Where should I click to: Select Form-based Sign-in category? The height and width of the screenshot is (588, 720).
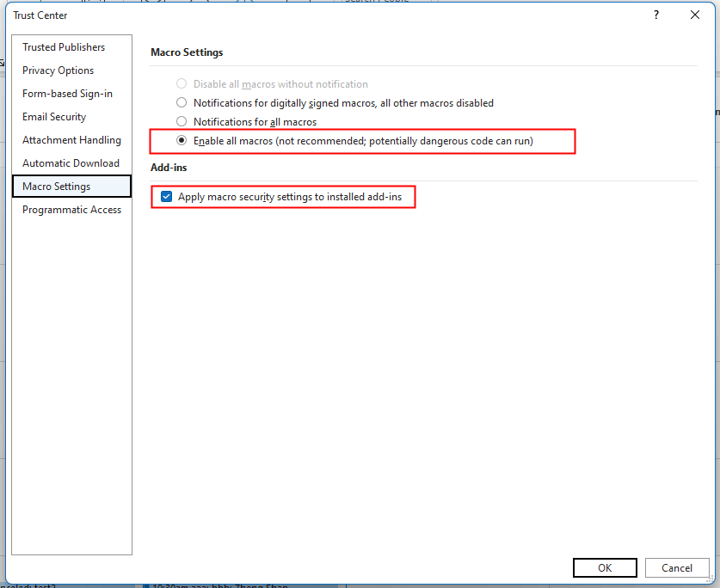pos(67,94)
